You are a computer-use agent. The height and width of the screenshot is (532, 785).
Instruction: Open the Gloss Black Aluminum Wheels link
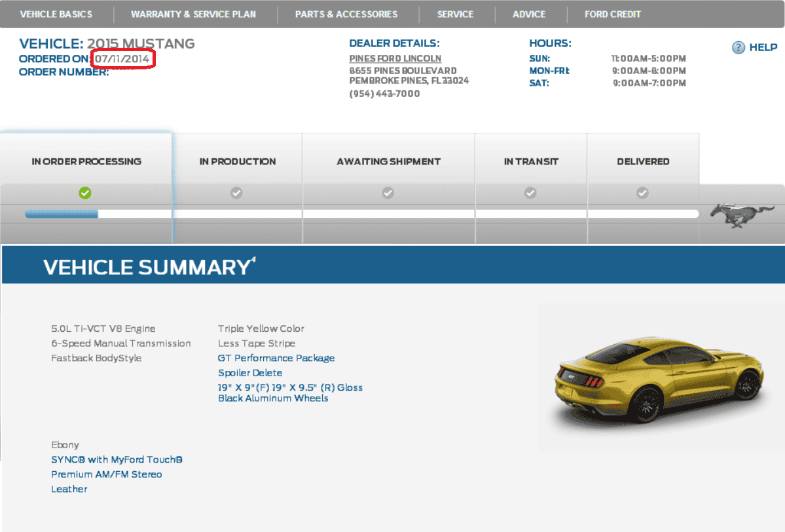tap(290, 393)
